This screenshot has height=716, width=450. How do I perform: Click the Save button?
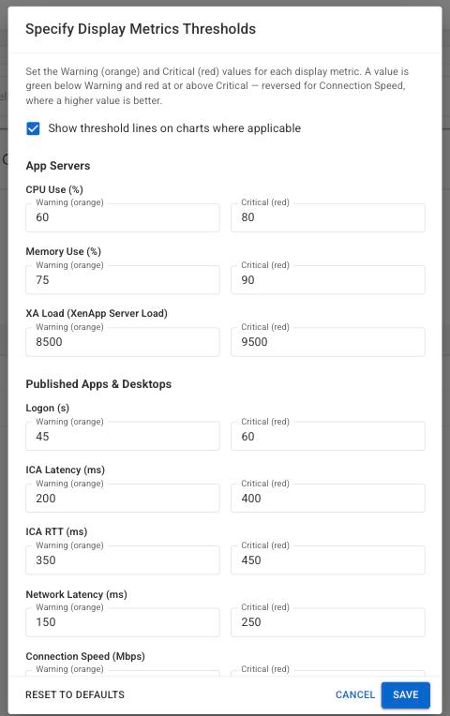pyautogui.click(x=405, y=695)
